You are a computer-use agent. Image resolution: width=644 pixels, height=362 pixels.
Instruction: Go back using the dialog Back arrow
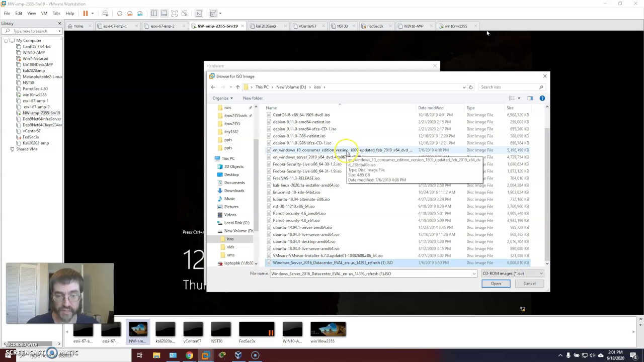(x=213, y=87)
